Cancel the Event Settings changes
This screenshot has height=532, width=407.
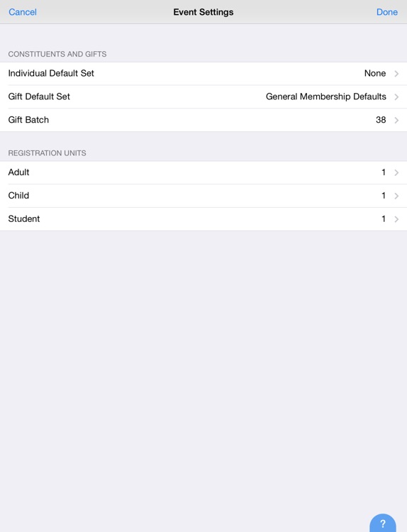(23, 12)
